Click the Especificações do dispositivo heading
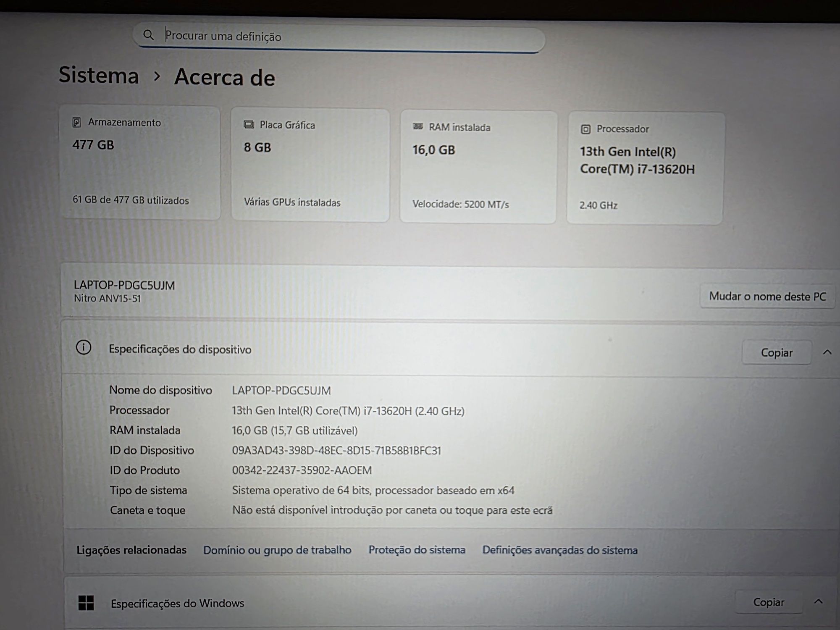The image size is (840, 630). pos(180,349)
